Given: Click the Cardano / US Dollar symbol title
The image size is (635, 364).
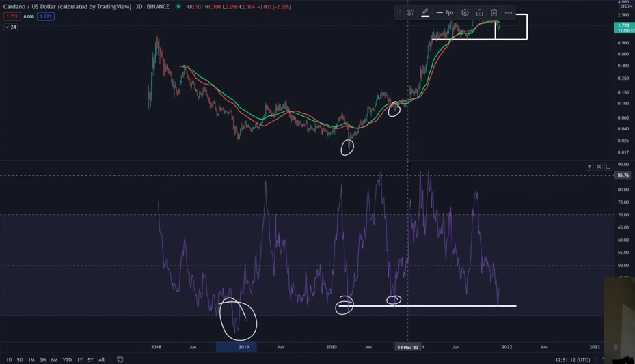Looking at the screenshot, I should 67,6.
